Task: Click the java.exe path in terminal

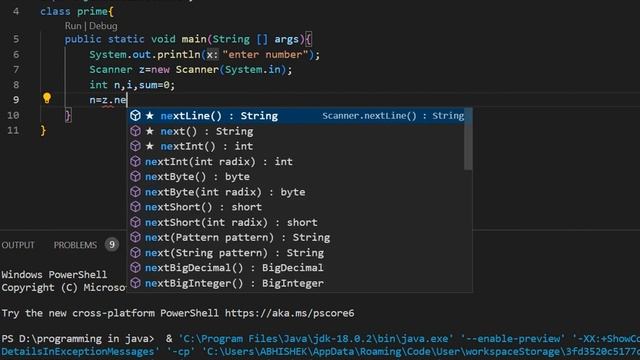Action: coord(316,339)
